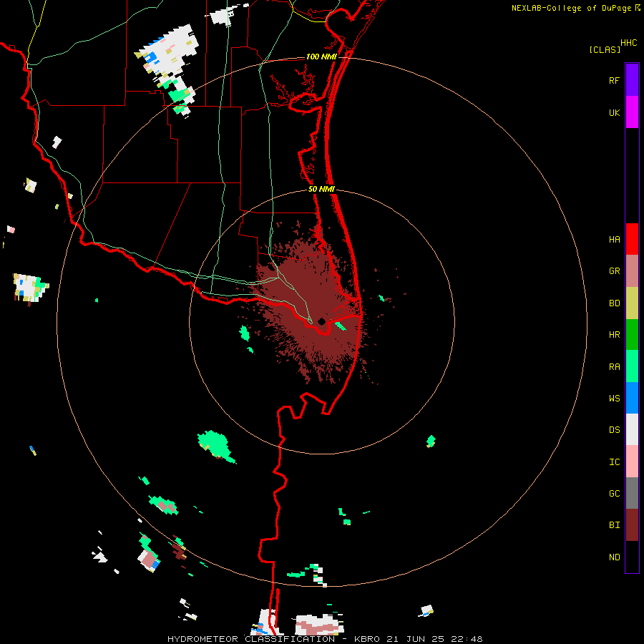
Task: Click the BI legend label
Action: [614, 525]
